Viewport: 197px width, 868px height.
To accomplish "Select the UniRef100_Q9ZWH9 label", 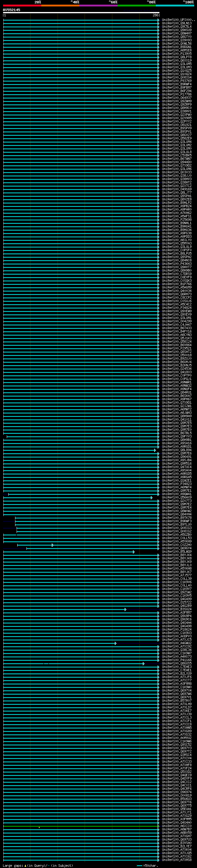I will point(176,101).
